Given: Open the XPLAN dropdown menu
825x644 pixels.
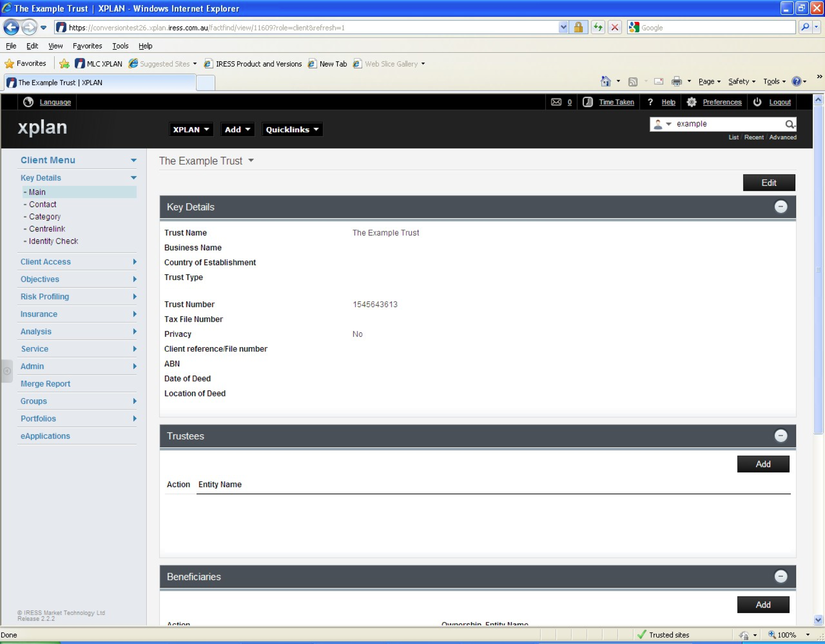Looking at the screenshot, I should pyautogui.click(x=191, y=130).
